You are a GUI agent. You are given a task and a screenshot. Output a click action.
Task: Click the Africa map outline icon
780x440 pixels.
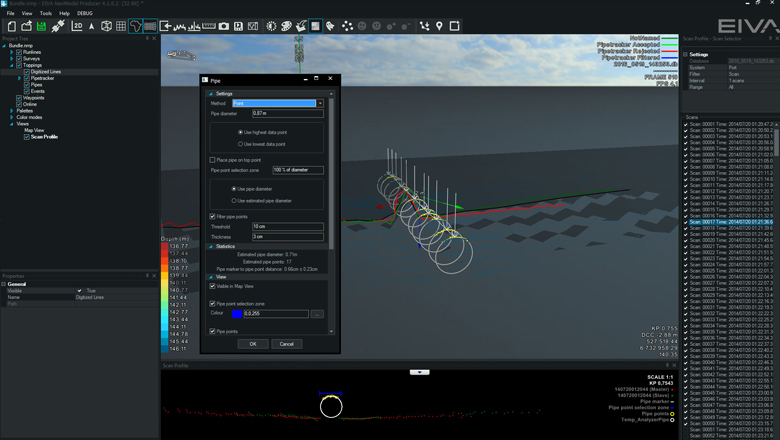[x=135, y=26]
